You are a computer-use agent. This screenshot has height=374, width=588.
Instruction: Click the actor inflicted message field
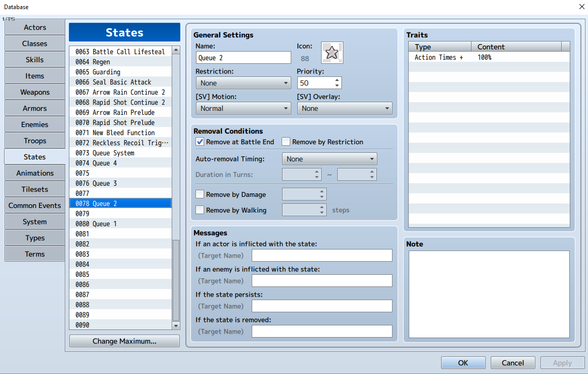322,256
